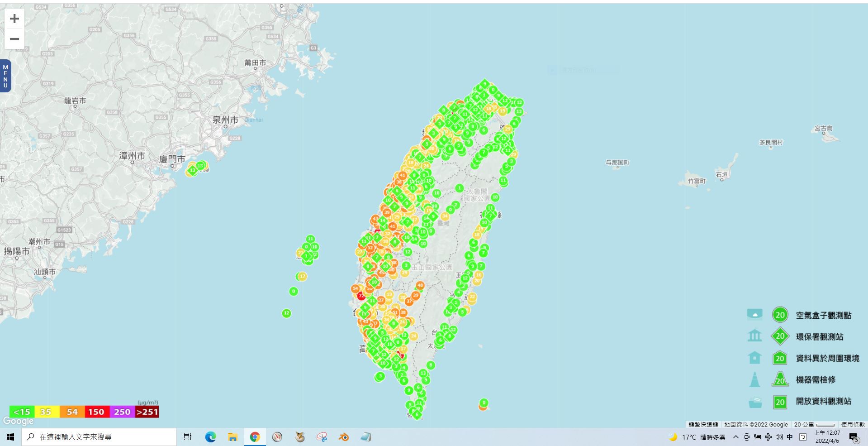
Task: Open Blender from the taskbar
Action: 344,437
